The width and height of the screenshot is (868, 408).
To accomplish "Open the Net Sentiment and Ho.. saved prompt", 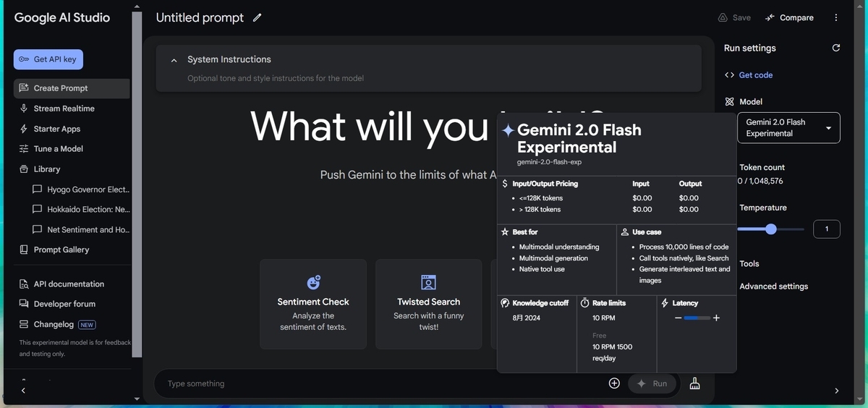I will 80,229.
